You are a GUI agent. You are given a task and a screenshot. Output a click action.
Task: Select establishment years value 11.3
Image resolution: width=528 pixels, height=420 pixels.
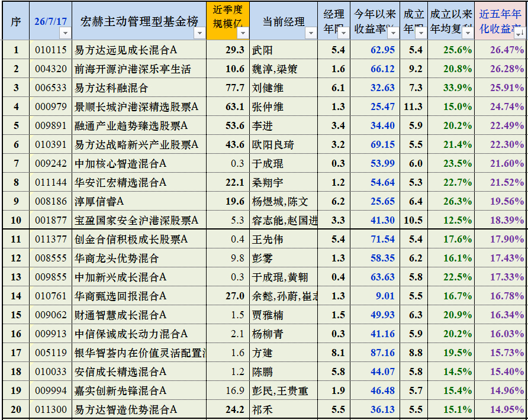[414, 106]
